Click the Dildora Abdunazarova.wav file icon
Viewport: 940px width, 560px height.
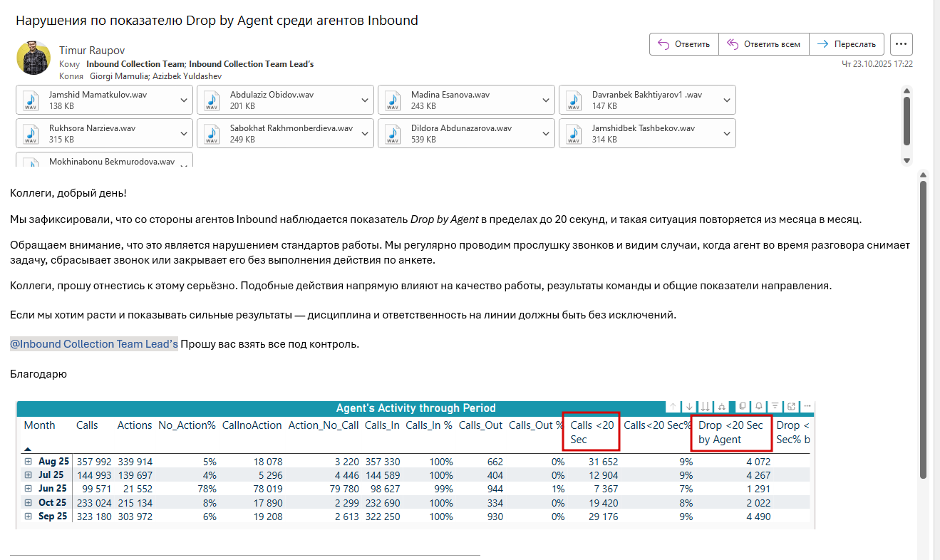point(393,133)
